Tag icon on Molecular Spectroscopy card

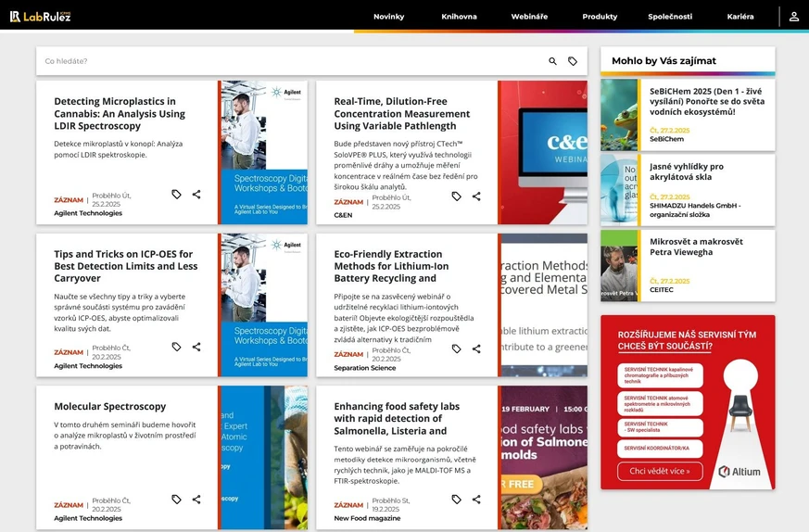point(176,500)
